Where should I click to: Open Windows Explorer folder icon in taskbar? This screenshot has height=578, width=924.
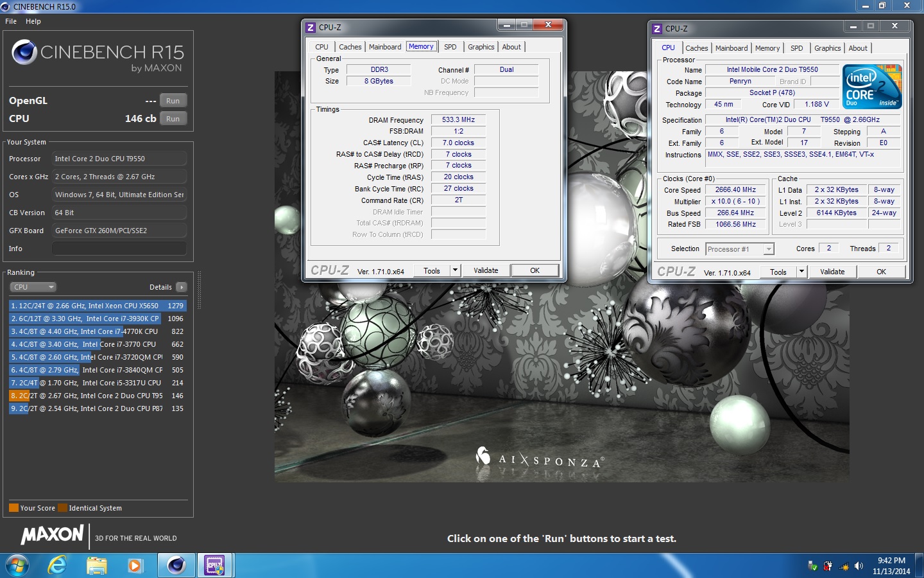(96, 566)
